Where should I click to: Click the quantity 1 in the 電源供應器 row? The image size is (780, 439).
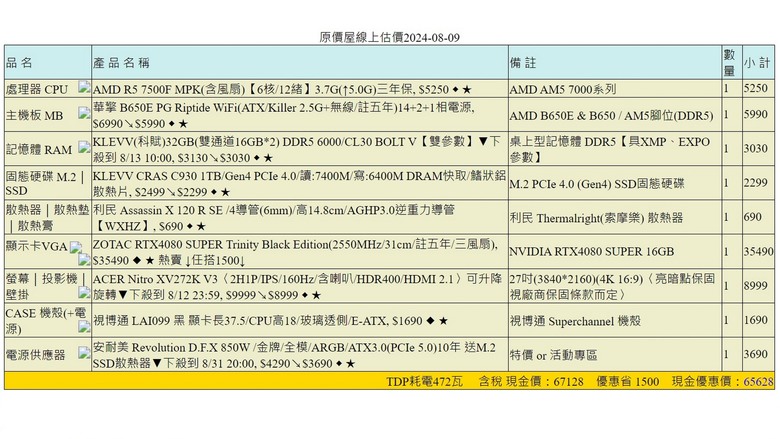pos(726,354)
